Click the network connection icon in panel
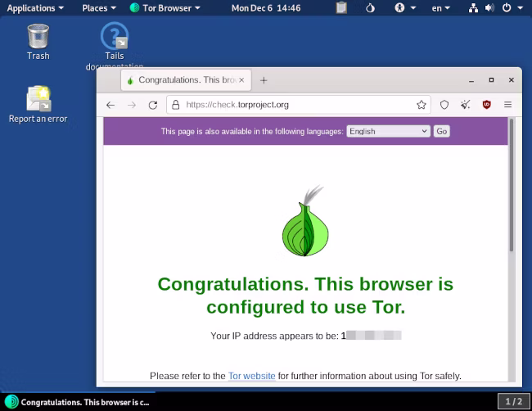 473,8
